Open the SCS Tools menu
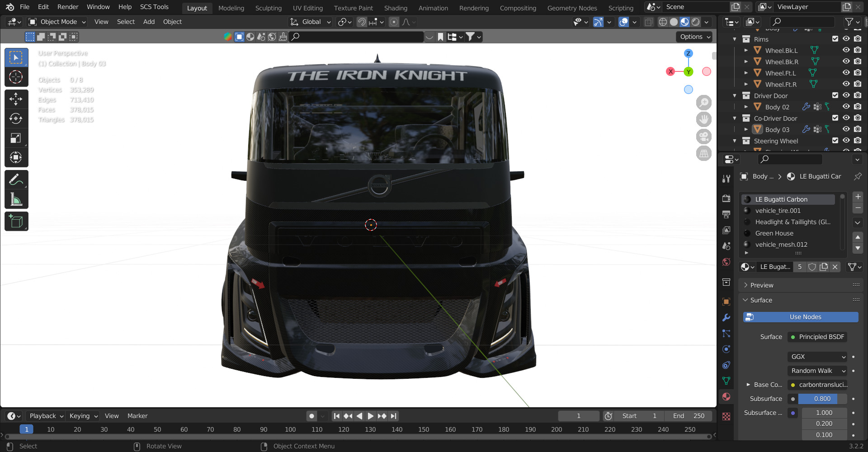The width and height of the screenshot is (868, 452). 154,7
